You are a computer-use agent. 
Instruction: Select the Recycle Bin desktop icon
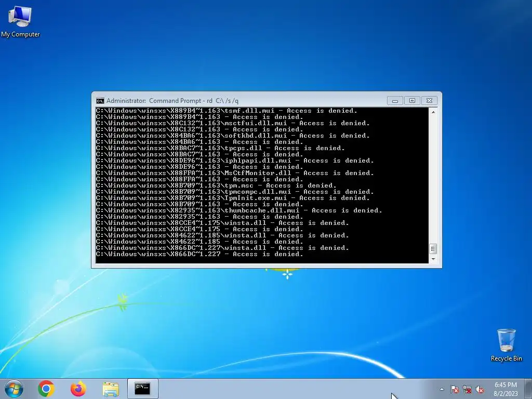[506, 345]
